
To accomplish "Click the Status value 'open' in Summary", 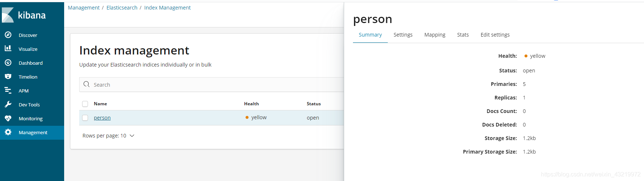I will coord(529,71).
